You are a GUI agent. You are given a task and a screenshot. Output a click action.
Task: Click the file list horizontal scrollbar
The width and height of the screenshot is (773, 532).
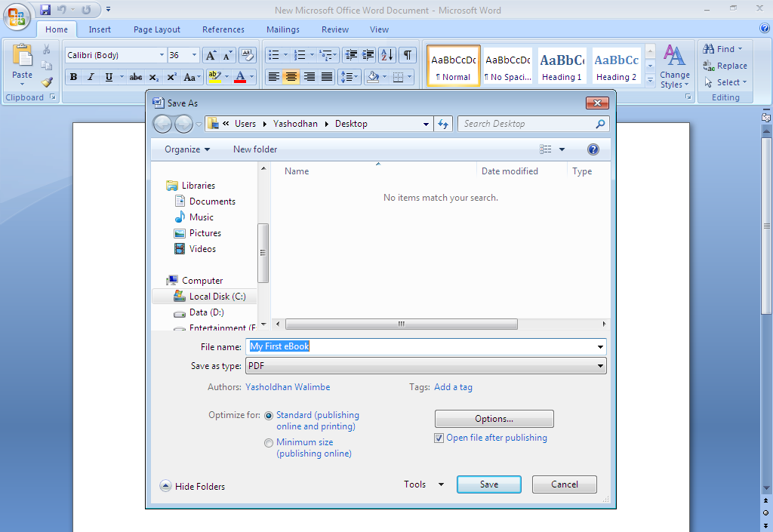point(402,324)
